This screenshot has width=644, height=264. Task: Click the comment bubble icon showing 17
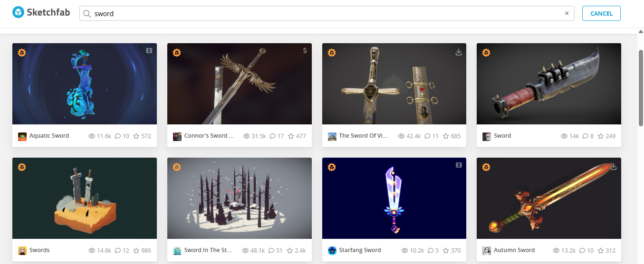point(273,136)
